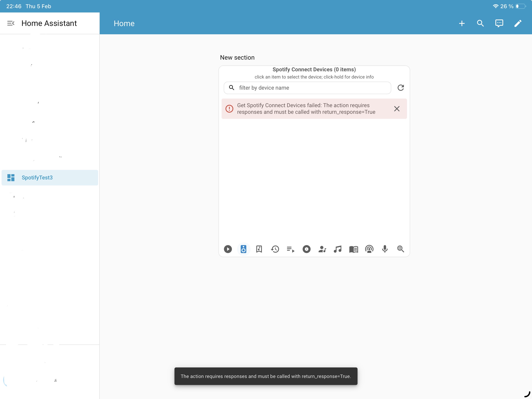
Task: Open Artist Favorites person icon
Action: (x=322, y=249)
